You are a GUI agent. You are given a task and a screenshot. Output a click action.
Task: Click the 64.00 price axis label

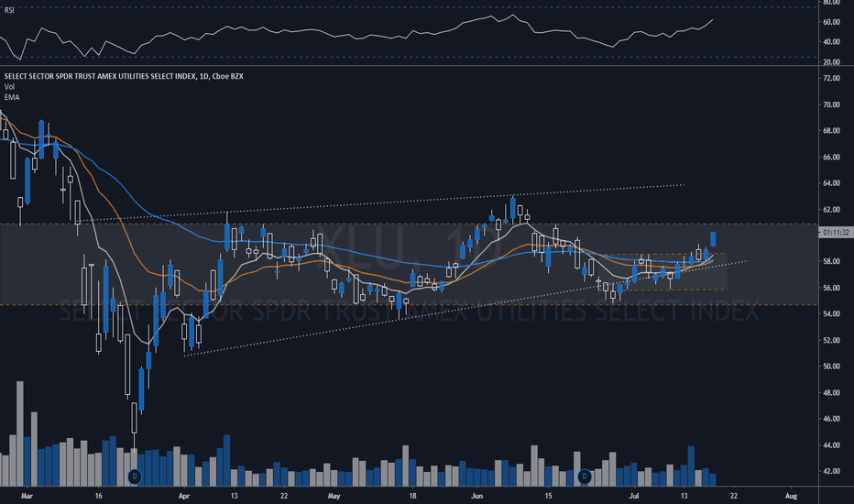pyautogui.click(x=831, y=183)
